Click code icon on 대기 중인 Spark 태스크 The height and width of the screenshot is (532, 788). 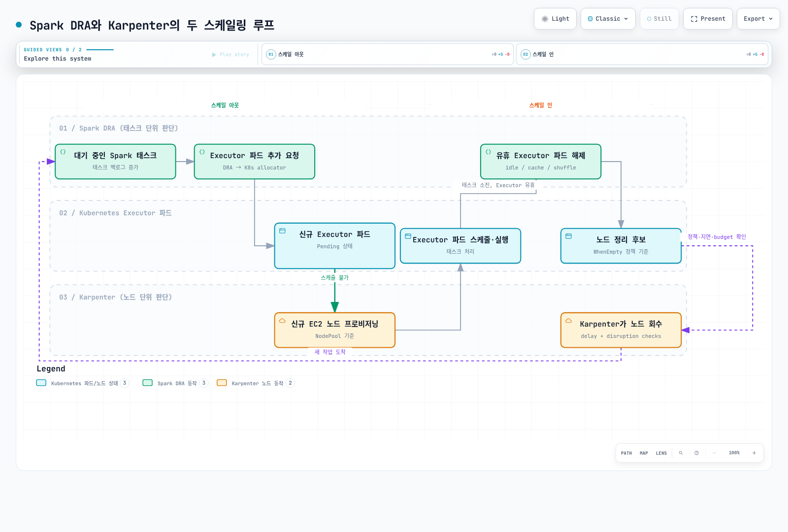pos(63,152)
